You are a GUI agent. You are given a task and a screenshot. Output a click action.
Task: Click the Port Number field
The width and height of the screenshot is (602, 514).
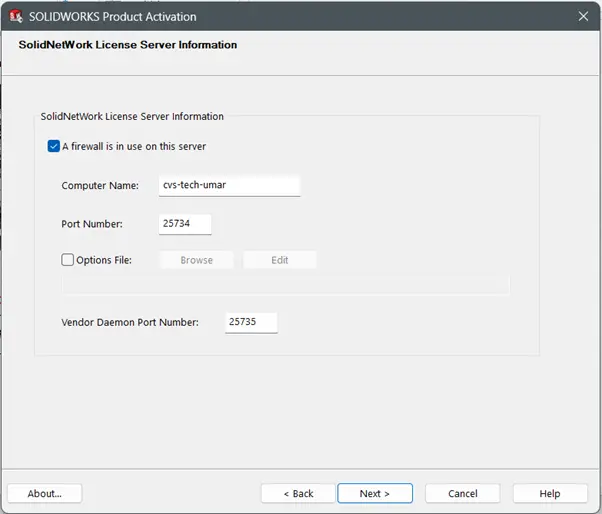185,224
